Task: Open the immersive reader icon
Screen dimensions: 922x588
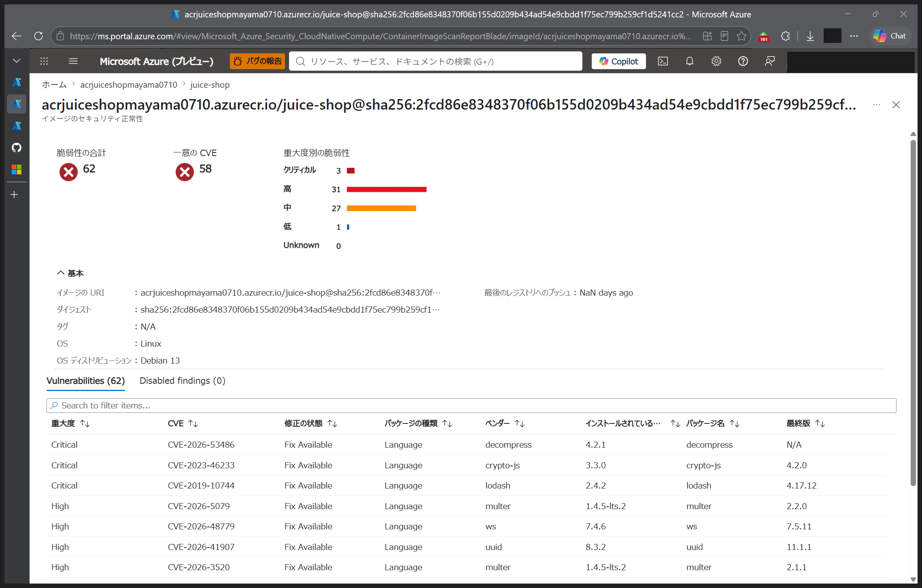Action: coord(724,36)
